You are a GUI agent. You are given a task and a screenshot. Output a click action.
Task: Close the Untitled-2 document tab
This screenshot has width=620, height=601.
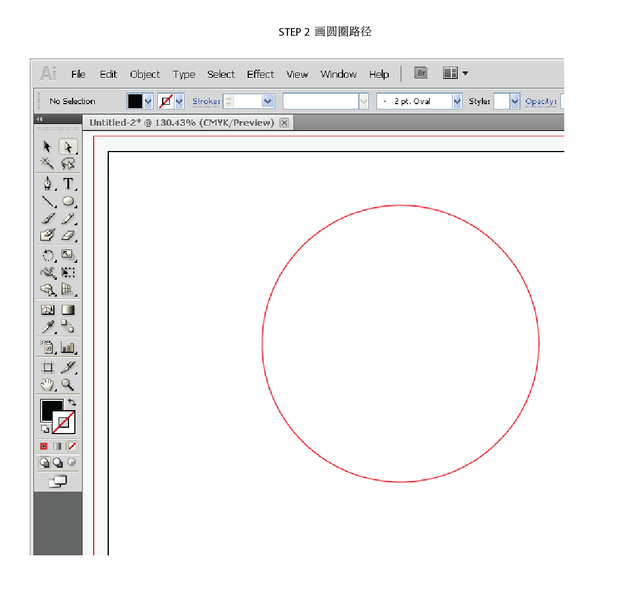(x=284, y=123)
